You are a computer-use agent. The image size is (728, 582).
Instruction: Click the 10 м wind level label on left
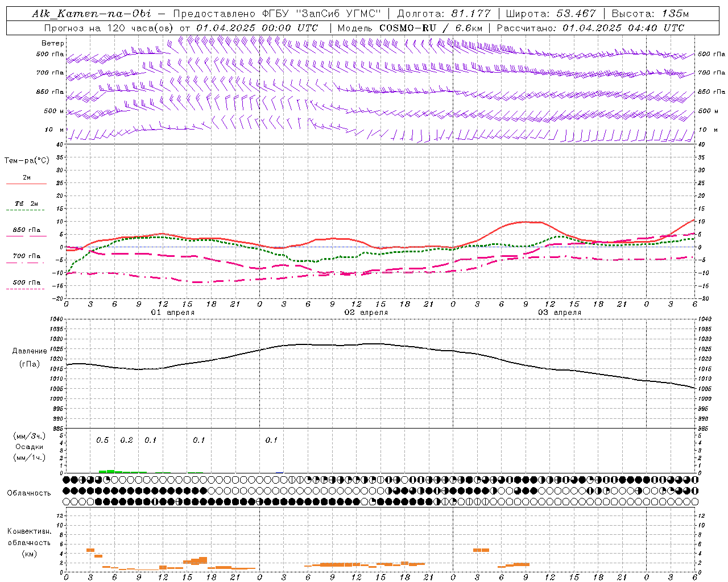click(x=55, y=130)
